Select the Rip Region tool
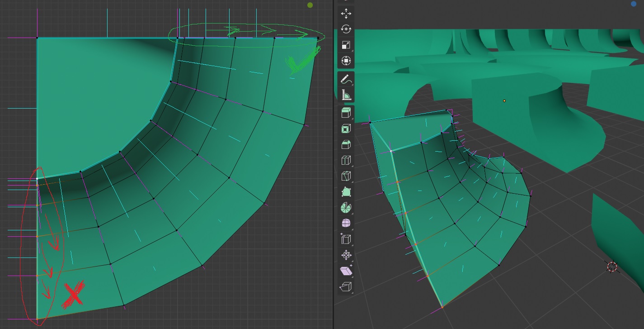Viewport: 644px width, 329px height. point(346,286)
